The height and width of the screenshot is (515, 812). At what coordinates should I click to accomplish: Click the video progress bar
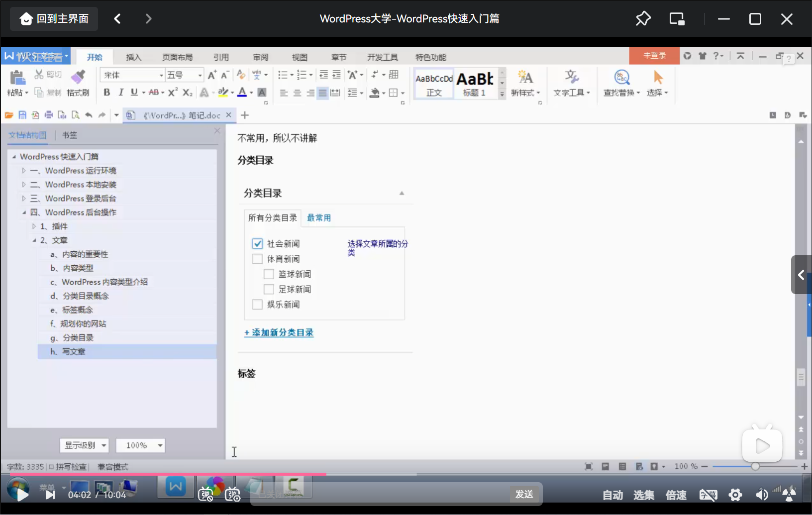(x=406, y=474)
